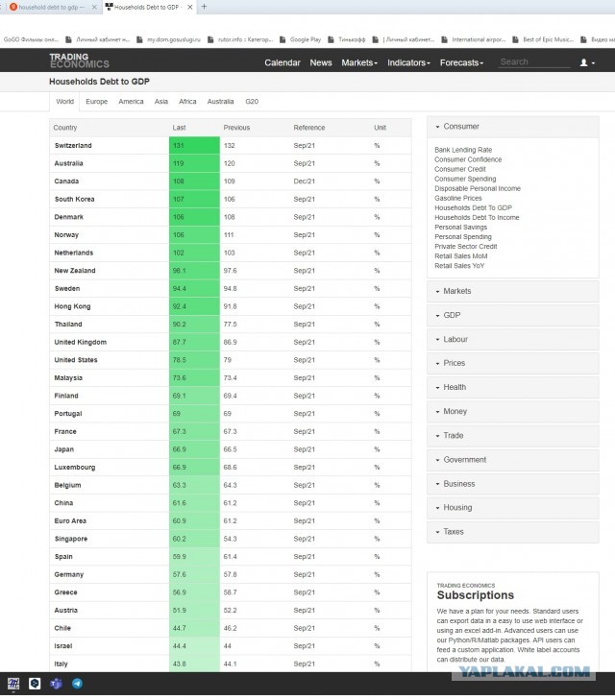
Task: Open the Consumer Confidence link
Action: 468,159
